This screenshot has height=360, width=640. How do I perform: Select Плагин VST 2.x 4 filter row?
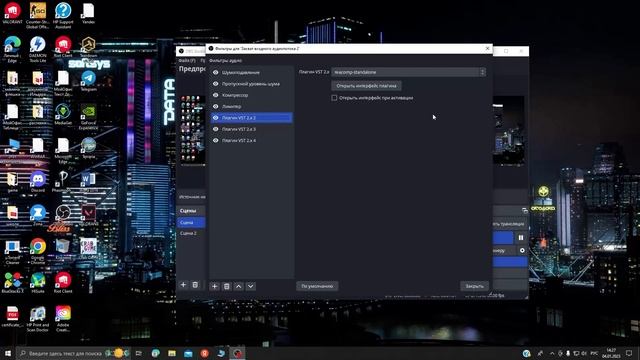pyautogui.click(x=251, y=140)
